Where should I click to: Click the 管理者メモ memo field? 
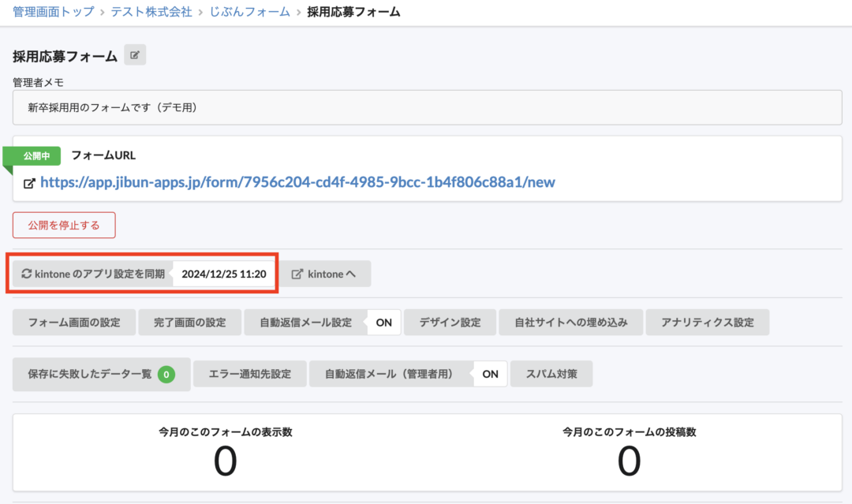pos(426,107)
